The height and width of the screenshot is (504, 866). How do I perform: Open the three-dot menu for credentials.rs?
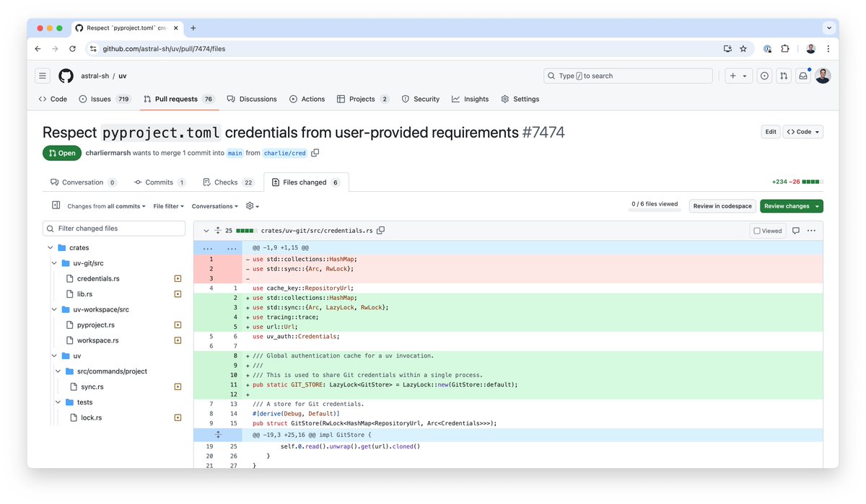811,231
